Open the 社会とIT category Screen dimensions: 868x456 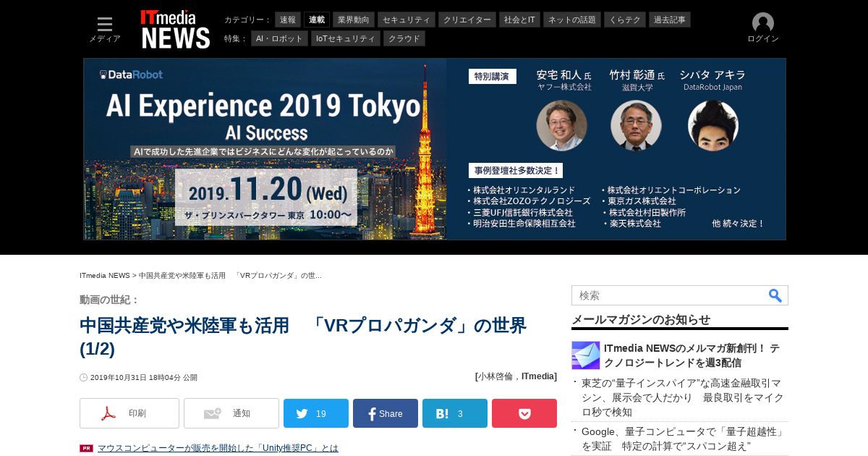coord(519,20)
